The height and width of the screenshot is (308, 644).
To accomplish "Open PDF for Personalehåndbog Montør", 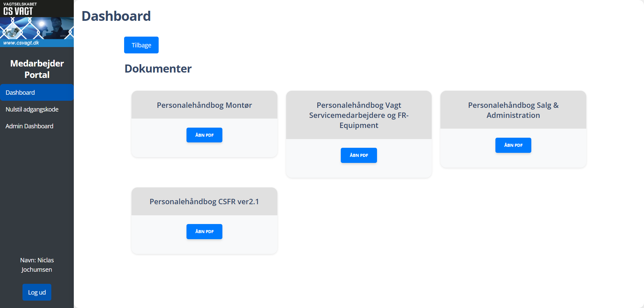I will (204, 135).
